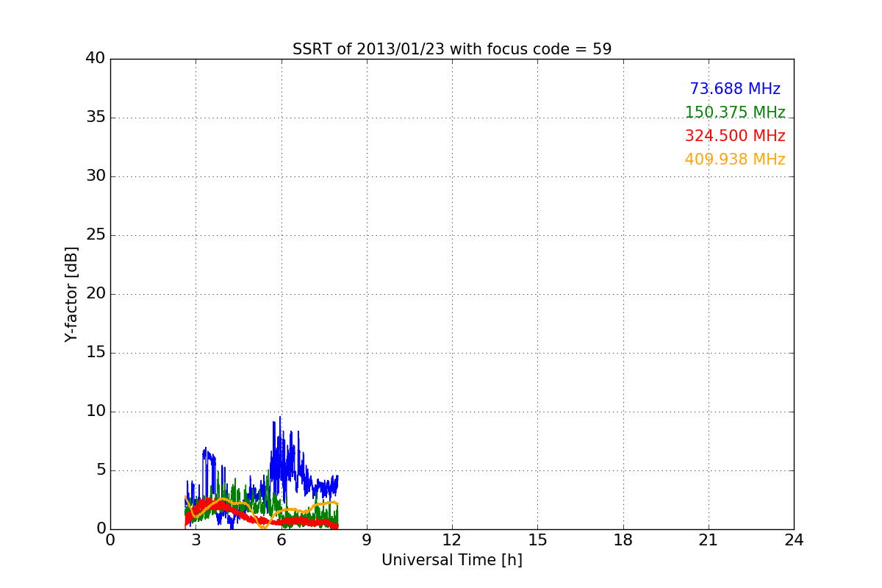The width and height of the screenshot is (882, 588).
Task: Click the orange legend label '409.938 MHz'
Action: pos(735,159)
